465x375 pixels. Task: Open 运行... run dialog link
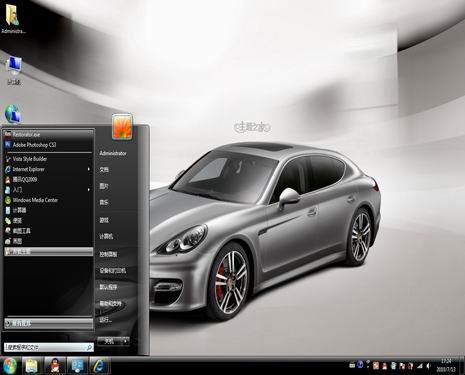tap(105, 320)
